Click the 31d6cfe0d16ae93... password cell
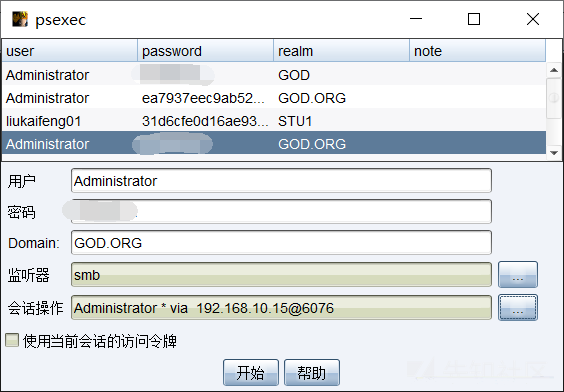 tap(205, 121)
